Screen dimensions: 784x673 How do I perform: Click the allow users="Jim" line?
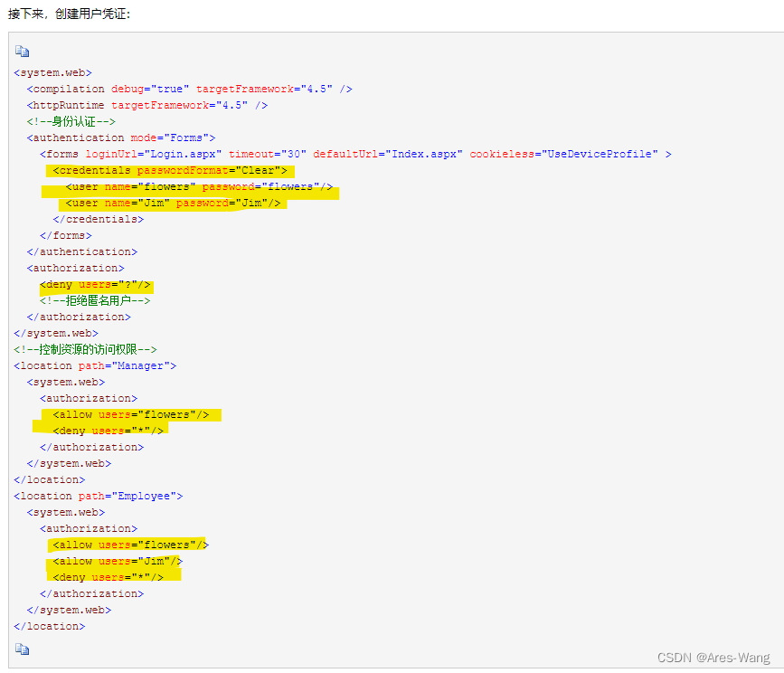(118, 561)
